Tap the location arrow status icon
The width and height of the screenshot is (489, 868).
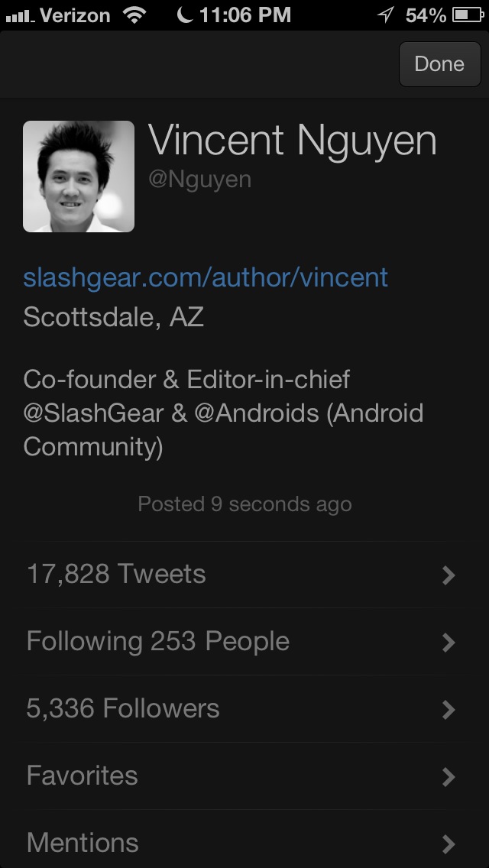[386, 15]
